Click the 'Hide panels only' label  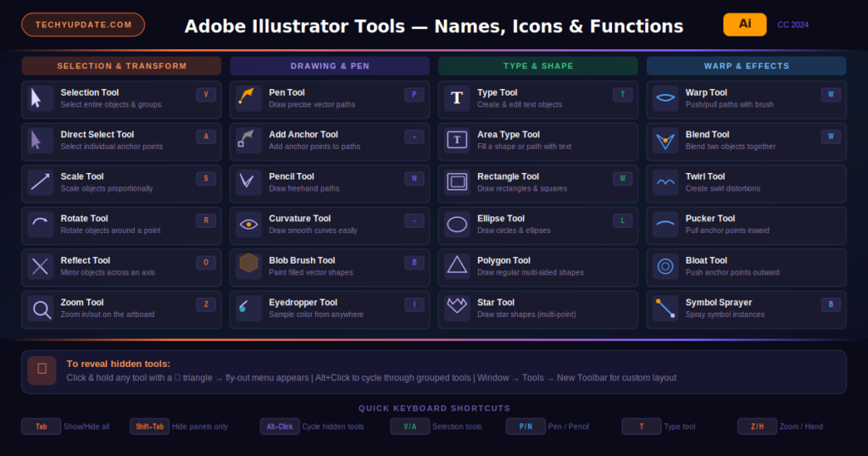[200, 426]
